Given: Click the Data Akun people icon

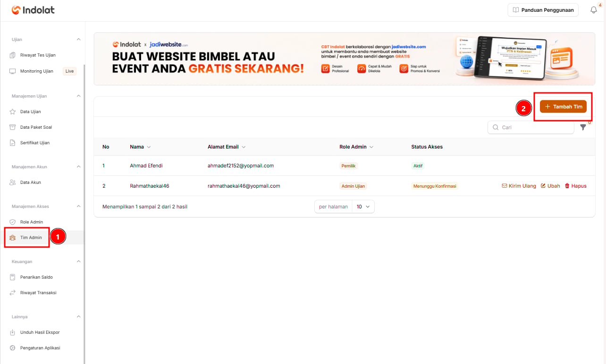Looking at the screenshot, I should click(13, 182).
